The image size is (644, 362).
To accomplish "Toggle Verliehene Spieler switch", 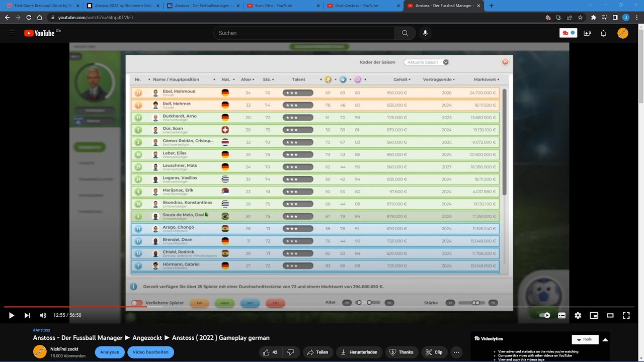I will pyautogui.click(x=137, y=303).
